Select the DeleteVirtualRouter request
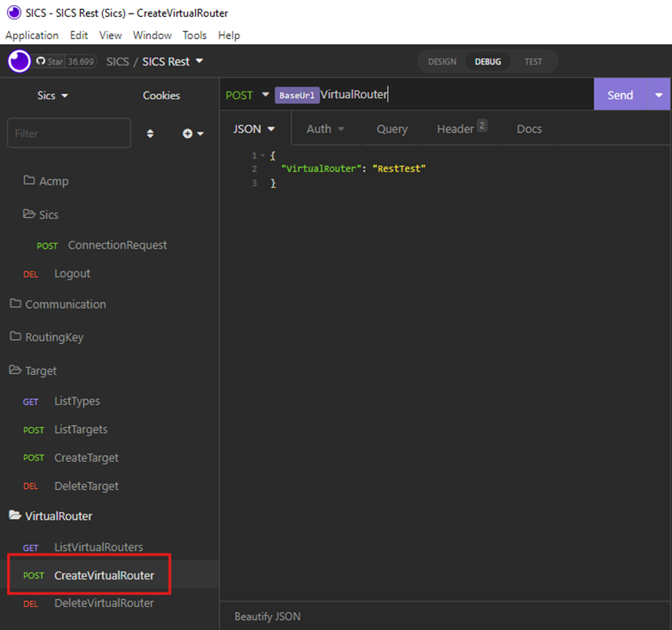The height and width of the screenshot is (630, 672). [104, 603]
